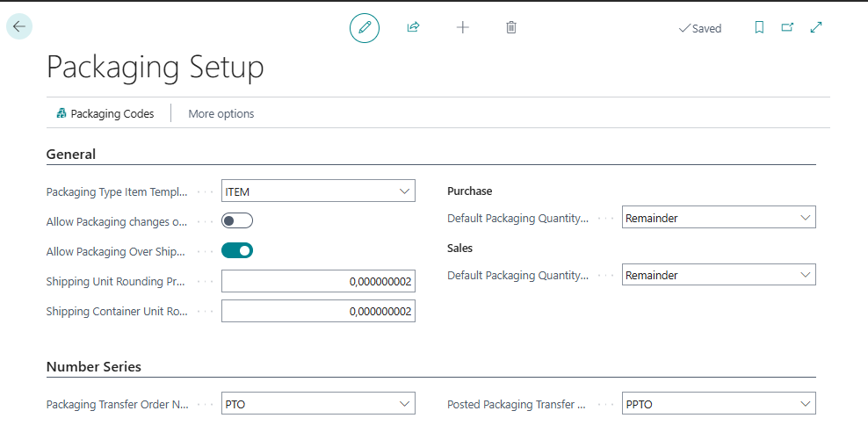Image resolution: width=868 pixels, height=447 pixels.
Task: Expand Packaging Type Item Template dropdown
Action: [x=404, y=191]
